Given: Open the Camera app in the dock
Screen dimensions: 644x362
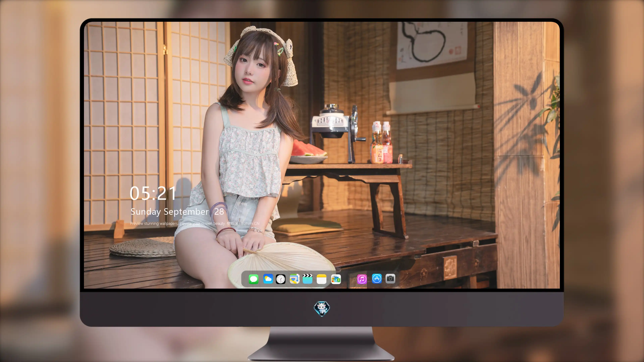Looking at the screenshot, I should [390, 279].
